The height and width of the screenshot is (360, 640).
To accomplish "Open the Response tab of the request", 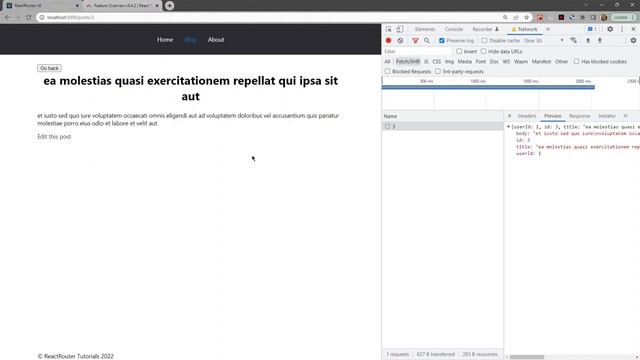I will click(x=580, y=116).
